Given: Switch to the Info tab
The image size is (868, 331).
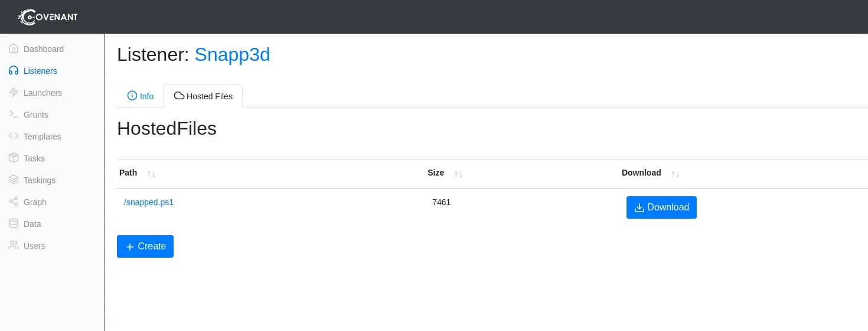Looking at the screenshot, I should [x=141, y=96].
